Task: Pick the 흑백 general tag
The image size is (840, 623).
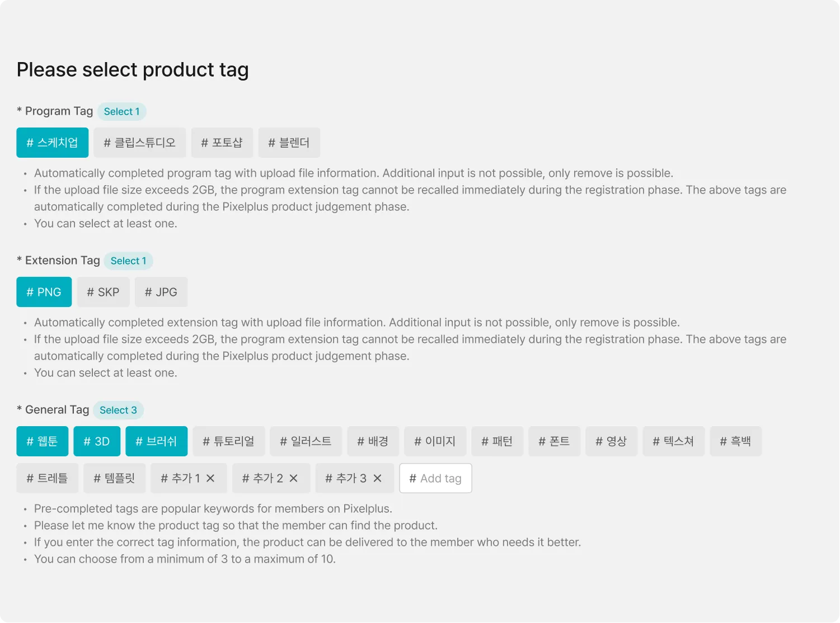Action: coord(735,441)
